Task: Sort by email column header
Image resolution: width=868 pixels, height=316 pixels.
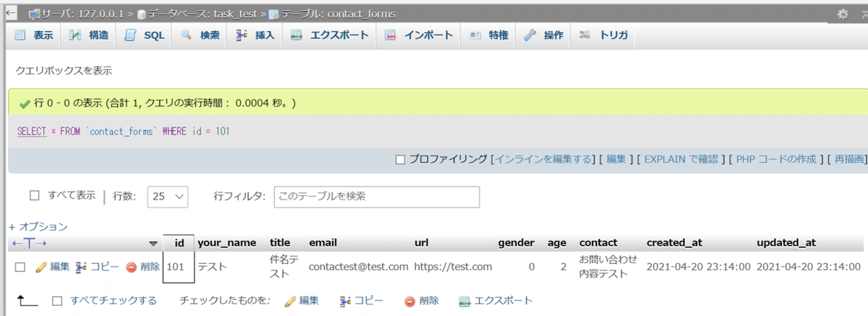Action: pyautogui.click(x=323, y=242)
